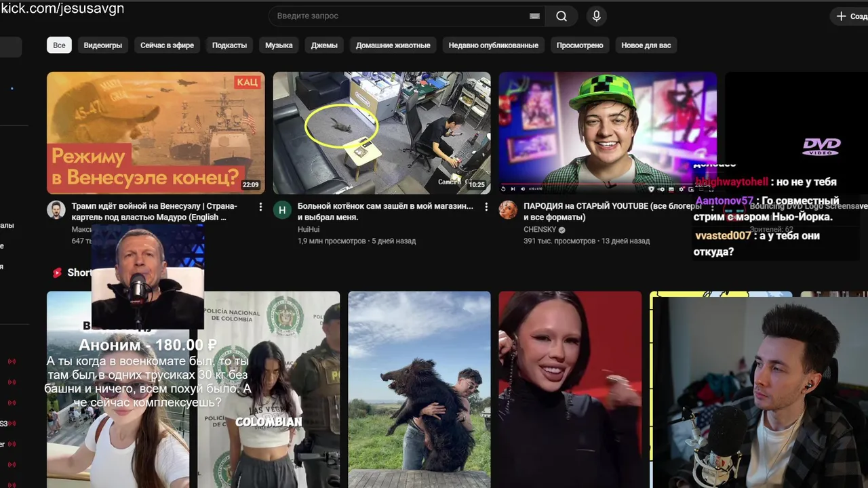
Task: Click chat username vvasted007
Action: pos(723,236)
